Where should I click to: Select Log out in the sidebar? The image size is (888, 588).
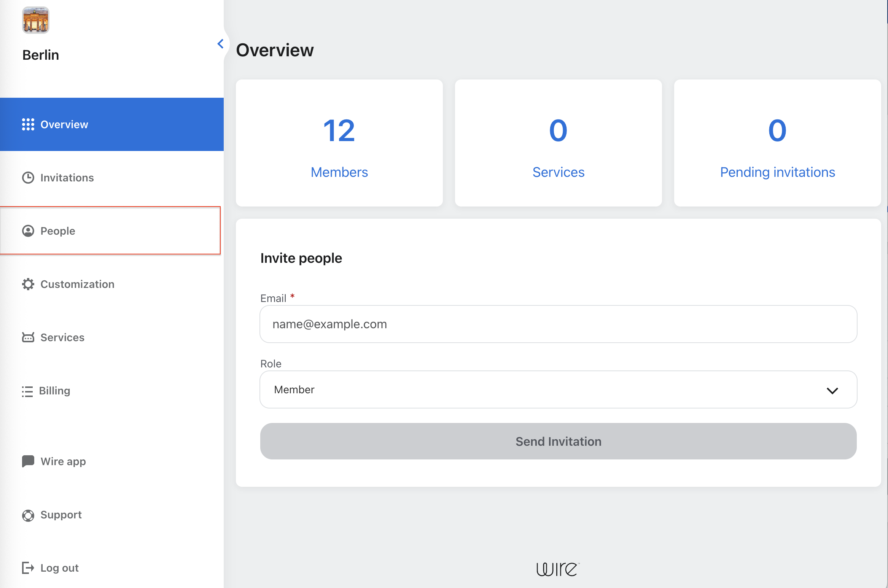point(112,568)
